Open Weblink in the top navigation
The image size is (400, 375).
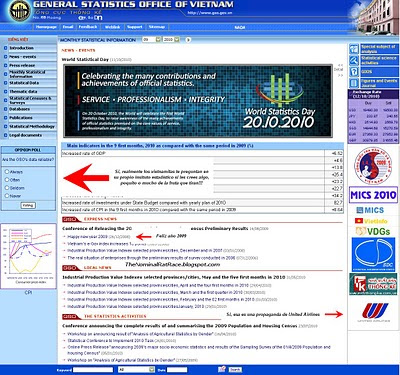[113, 27]
